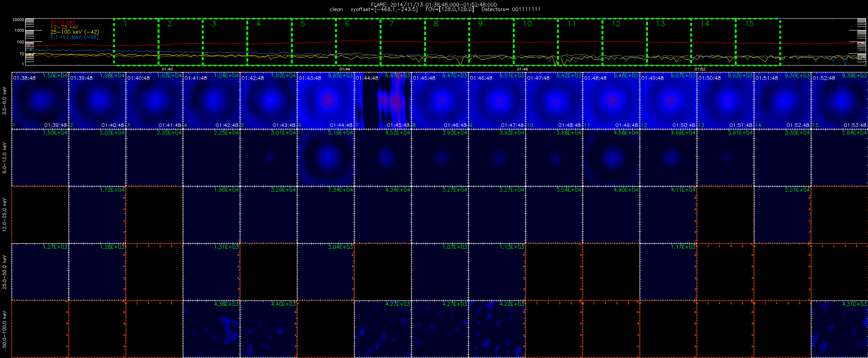Click the 01:48 time axis label
This screenshot has width=868, height=358.
point(522,69)
